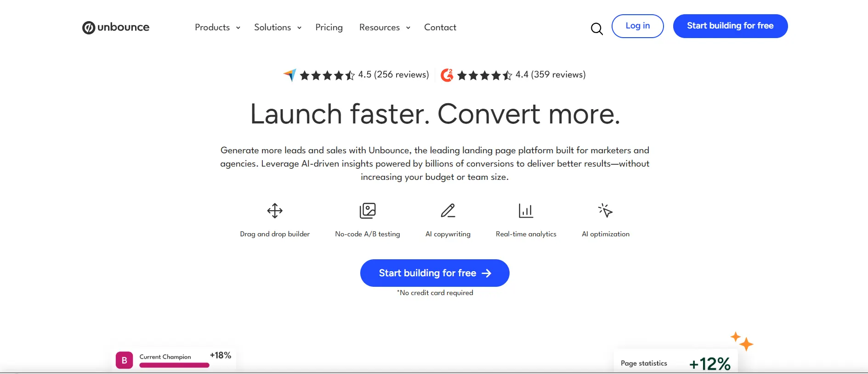
Task: Click the AI copywriting pencil icon
Action: (x=448, y=211)
